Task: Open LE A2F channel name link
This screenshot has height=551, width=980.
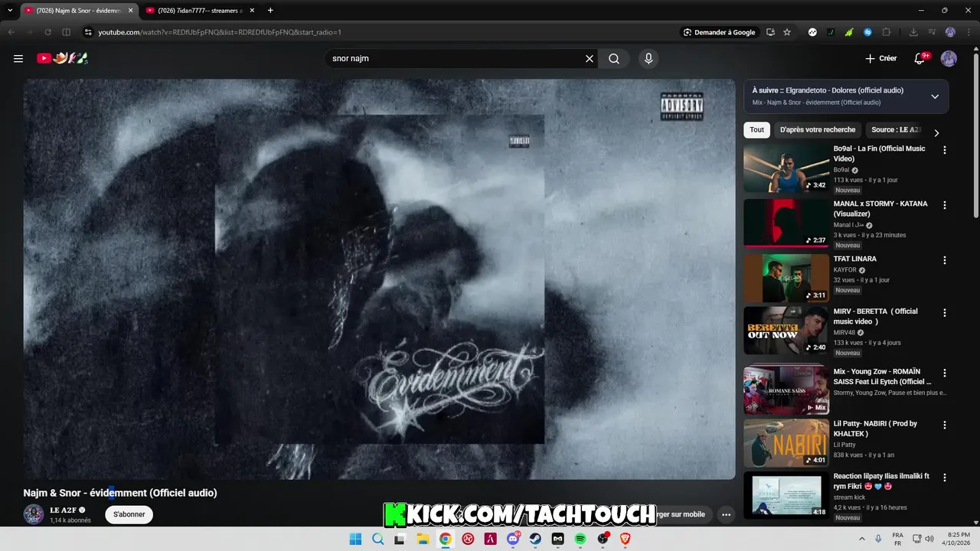Action: click(63, 510)
